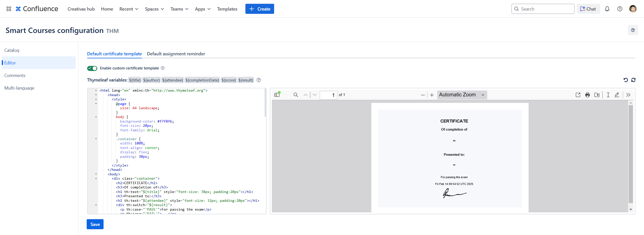
Task: Disable the custom certificate template toggle
Action: (x=92, y=68)
